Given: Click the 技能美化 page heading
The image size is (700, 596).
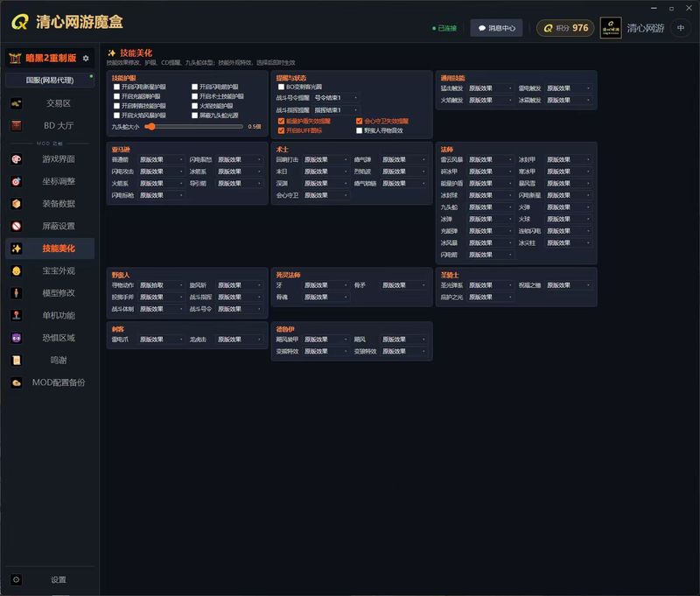Looking at the screenshot, I should point(136,53).
